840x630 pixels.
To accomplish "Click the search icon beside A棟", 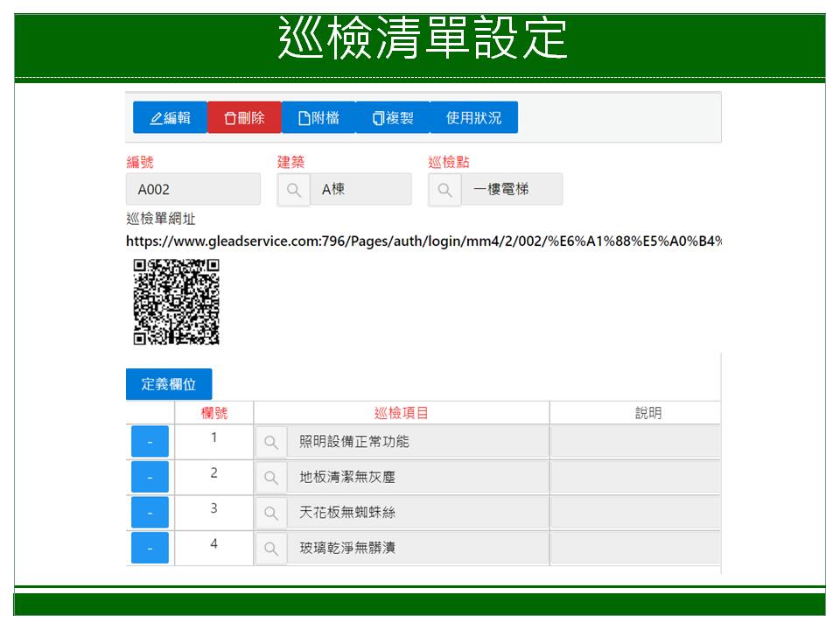I will [294, 190].
